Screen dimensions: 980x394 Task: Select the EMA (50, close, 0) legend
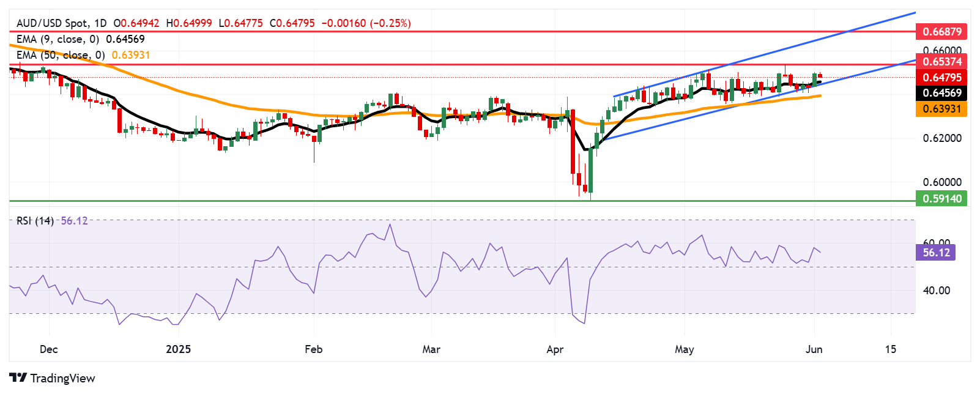point(61,55)
